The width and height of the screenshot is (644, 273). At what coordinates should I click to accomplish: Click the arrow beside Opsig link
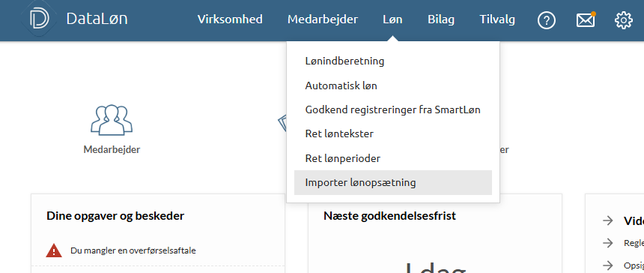(x=607, y=265)
